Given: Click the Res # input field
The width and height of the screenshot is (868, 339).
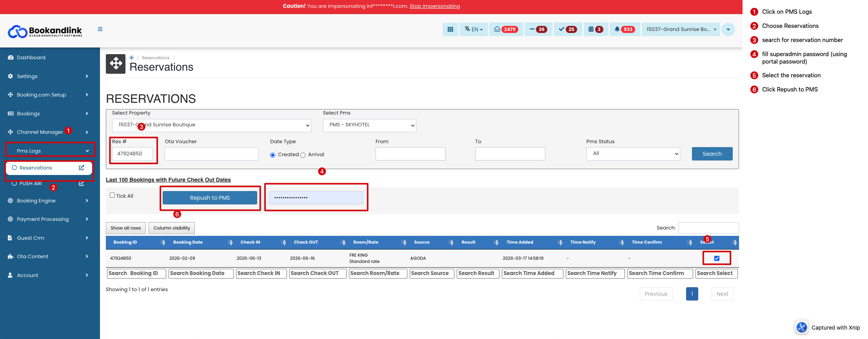Looking at the screenshot, I should pos(133,153).
